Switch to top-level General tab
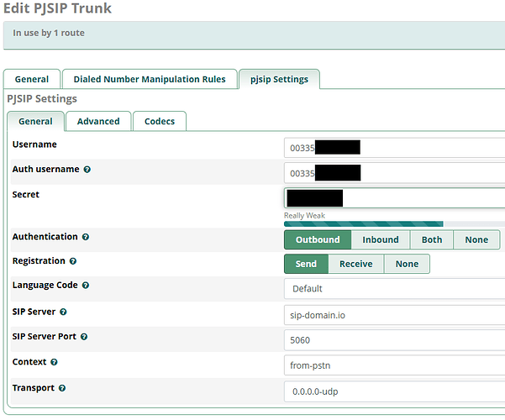 pos(32,79)
